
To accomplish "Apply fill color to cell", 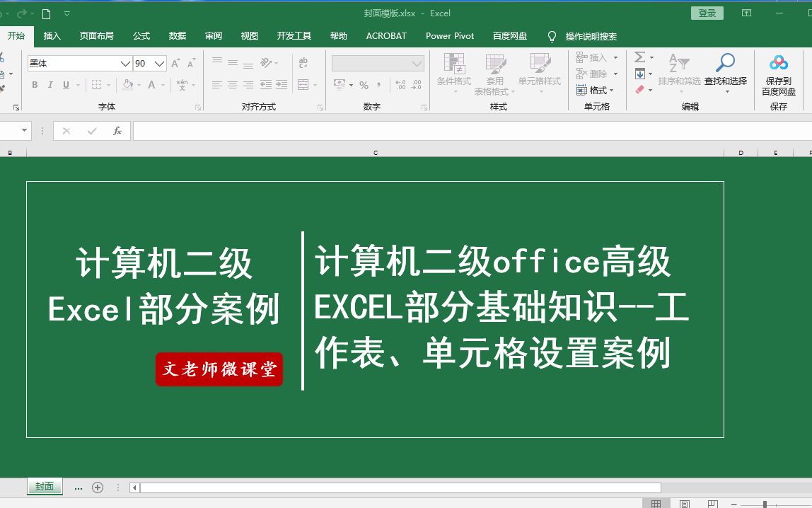I will point(127,85).
